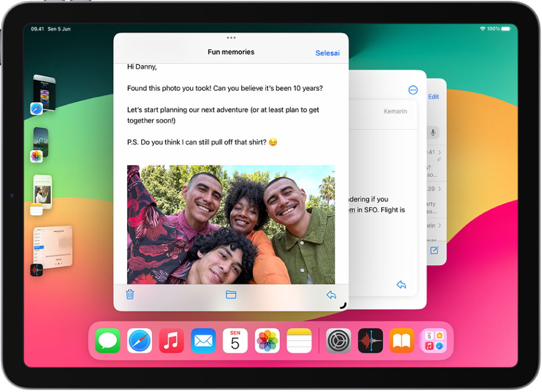Tap the folder icon below the draft
This screenshot has height=392, width=542.
(x=231, y=294)
